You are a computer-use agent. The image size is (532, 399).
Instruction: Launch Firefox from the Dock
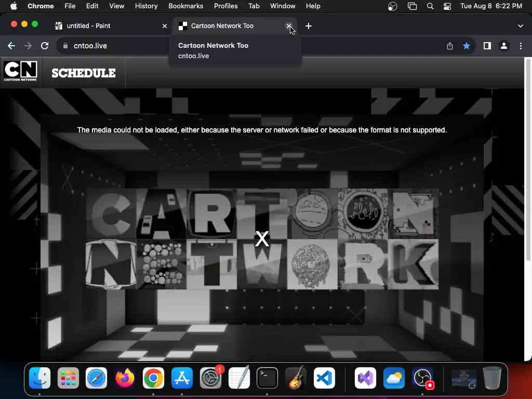[125, 378]
